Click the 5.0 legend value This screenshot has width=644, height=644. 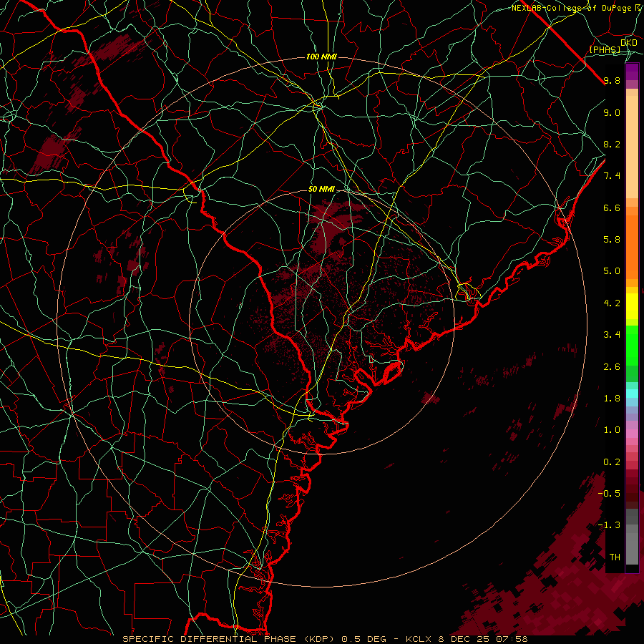pyautogui.click(x=612, y=271)
